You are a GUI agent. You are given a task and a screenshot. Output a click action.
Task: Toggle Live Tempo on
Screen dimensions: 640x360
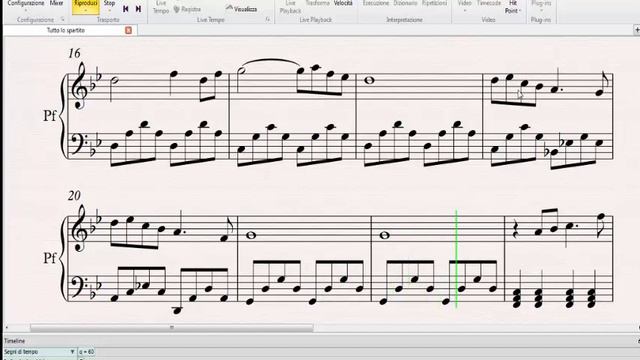pos(161,7)
